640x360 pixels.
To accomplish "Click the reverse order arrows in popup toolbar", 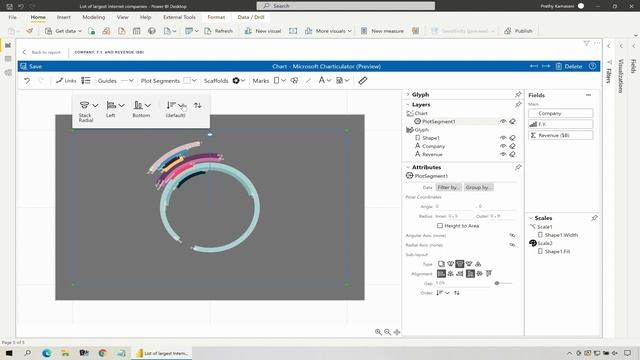I will [198, 105].
